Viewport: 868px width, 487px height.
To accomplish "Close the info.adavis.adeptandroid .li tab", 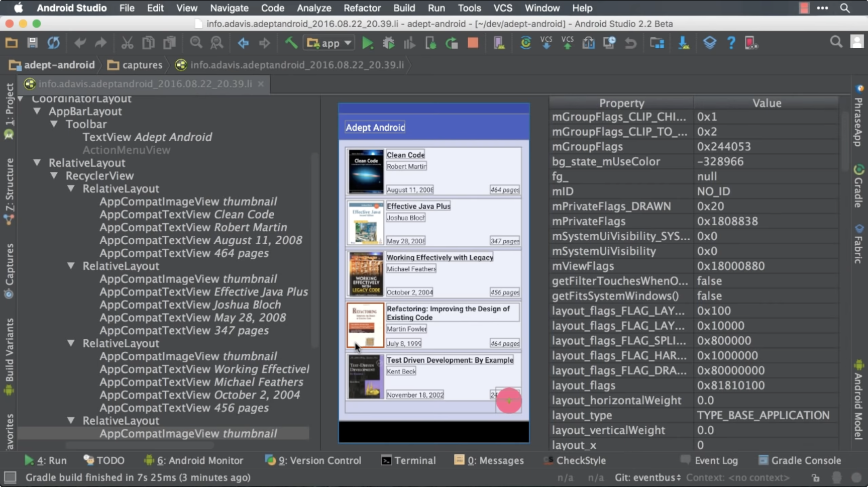I will (261, 84).
